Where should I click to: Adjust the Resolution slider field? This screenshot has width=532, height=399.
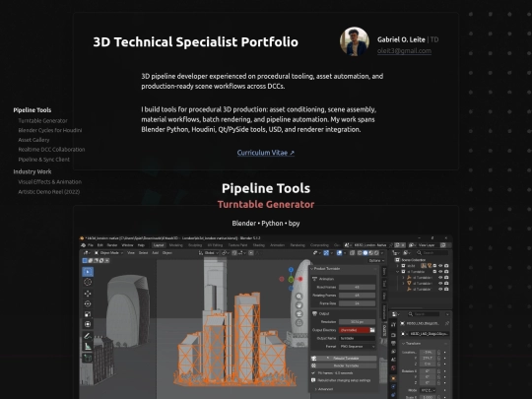point(357,321)
